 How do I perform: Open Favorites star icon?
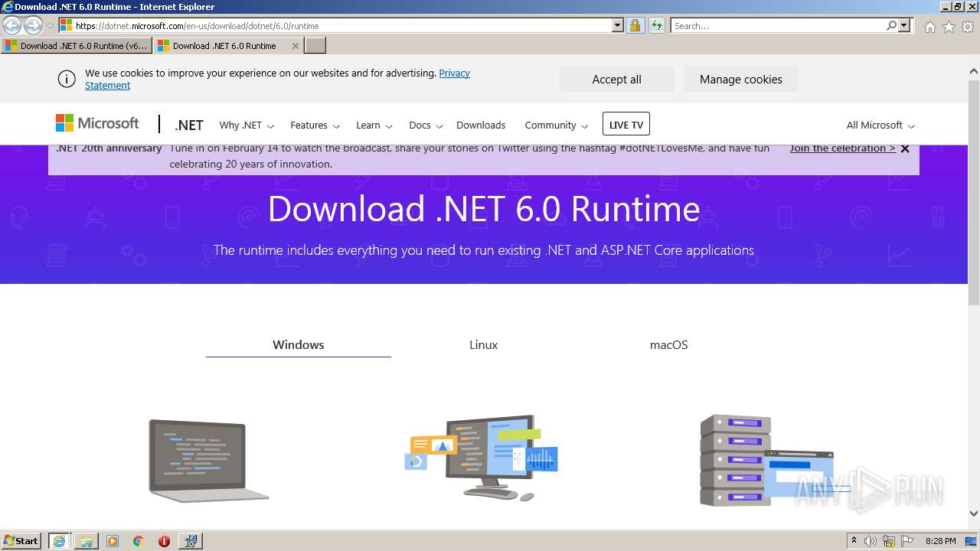[x=949, y=27]
